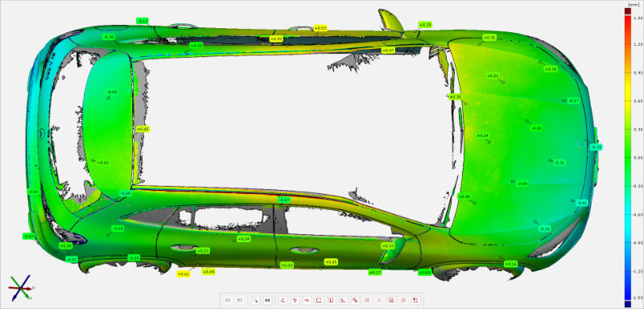Click the 1.20 legend scale value
Viewport: 644px width, 309px height.
tap(638, 44)
